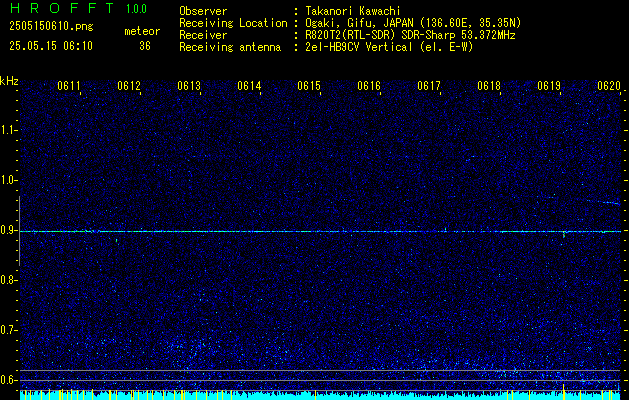The width and height of the screenshot is (629, 400).
Task: Click the Ogaki, Gifu, JAPAN location value
Action: (x=413, y=23)
